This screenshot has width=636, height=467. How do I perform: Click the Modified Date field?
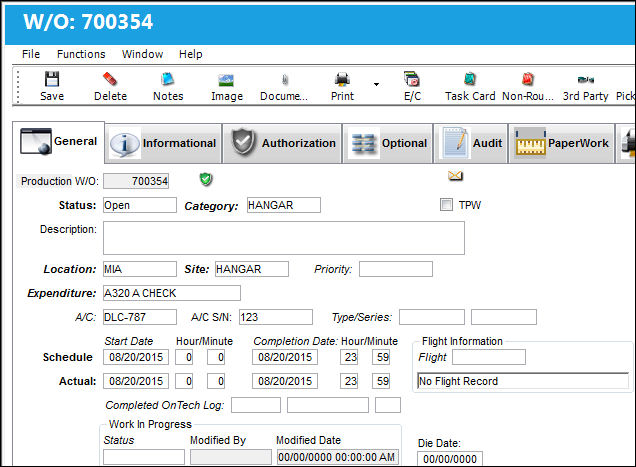click(337, 457)
